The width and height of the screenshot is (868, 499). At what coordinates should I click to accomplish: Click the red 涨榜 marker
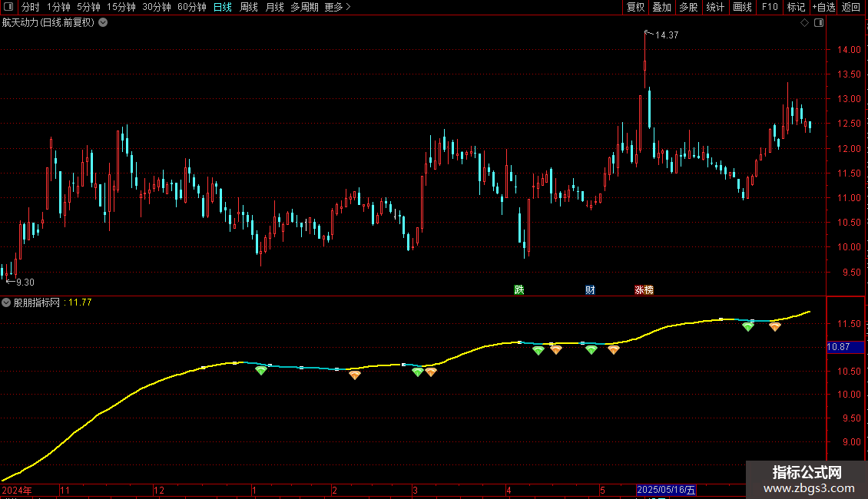pyautogui.click(x=644, y=290)
